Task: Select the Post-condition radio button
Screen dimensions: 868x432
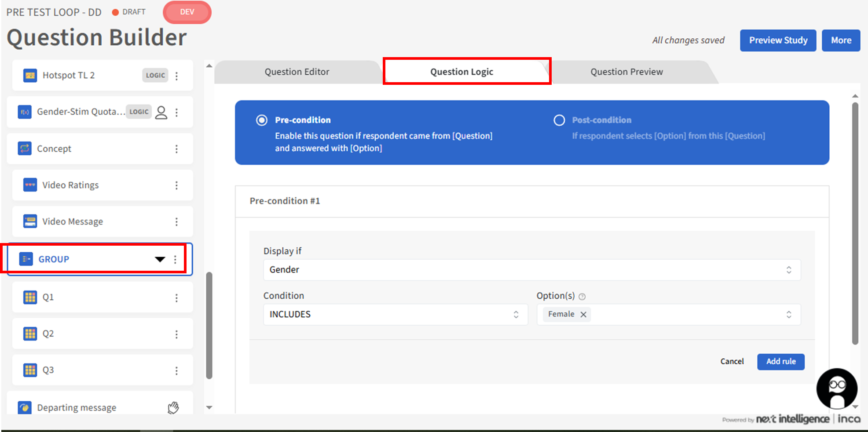Action: 559,120
